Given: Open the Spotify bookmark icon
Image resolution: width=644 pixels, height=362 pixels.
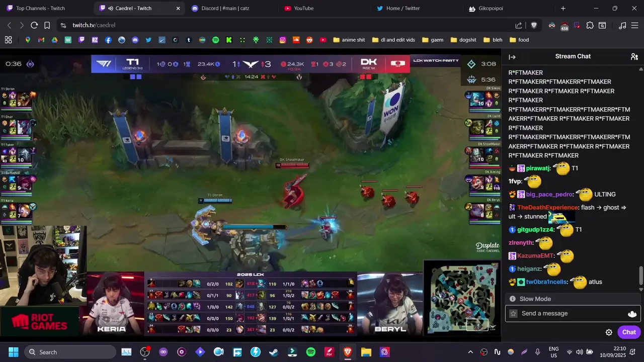Looking at the screenshot, I should coord(215,40).
